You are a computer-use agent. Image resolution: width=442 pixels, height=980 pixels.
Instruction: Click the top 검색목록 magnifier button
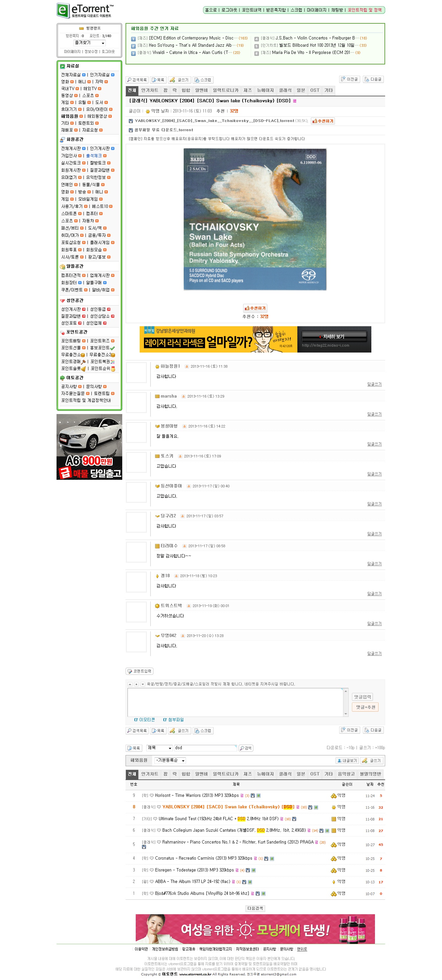coord(137,80)
